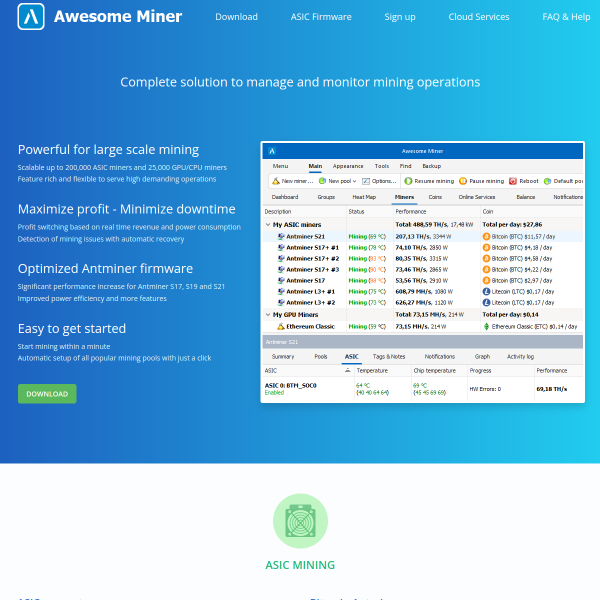Open the Activity log tab
This screenshot has width=600, height=600.
tap(520, 357)
